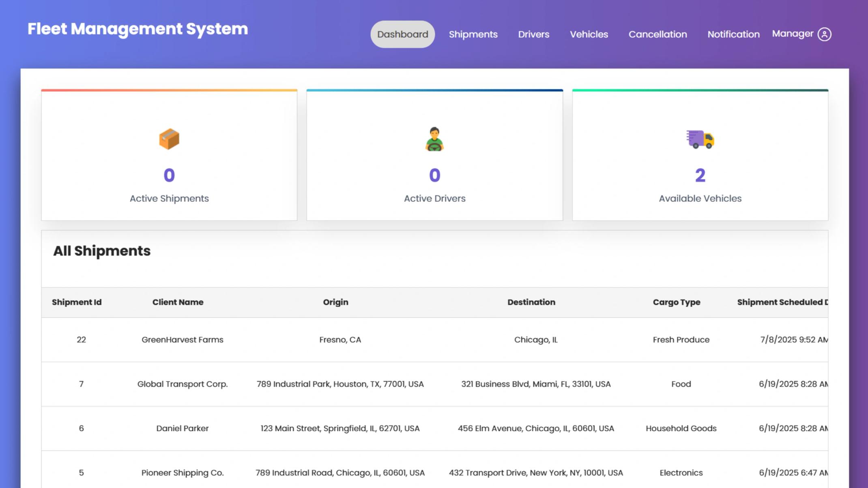
Task: Click the Household Goods cargo cell
Action: pos(681,428)
